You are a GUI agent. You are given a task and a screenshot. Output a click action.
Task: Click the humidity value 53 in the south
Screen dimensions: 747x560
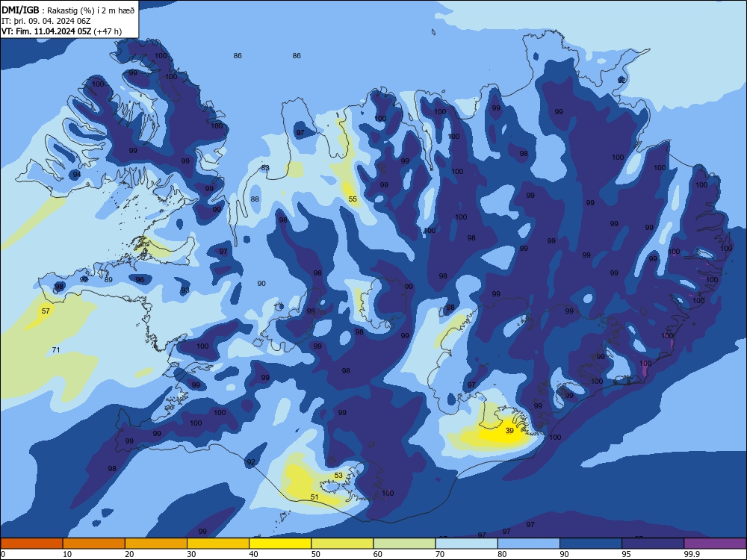[338, 475]
